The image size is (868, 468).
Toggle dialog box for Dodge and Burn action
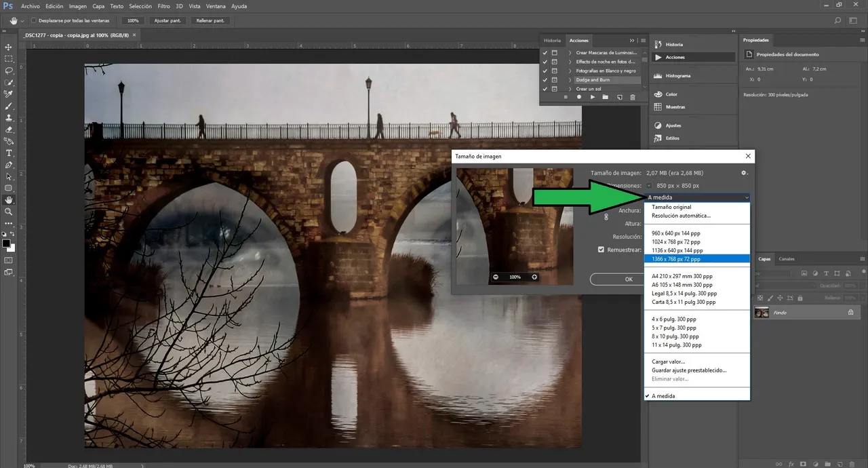click(x=555, y=80)
